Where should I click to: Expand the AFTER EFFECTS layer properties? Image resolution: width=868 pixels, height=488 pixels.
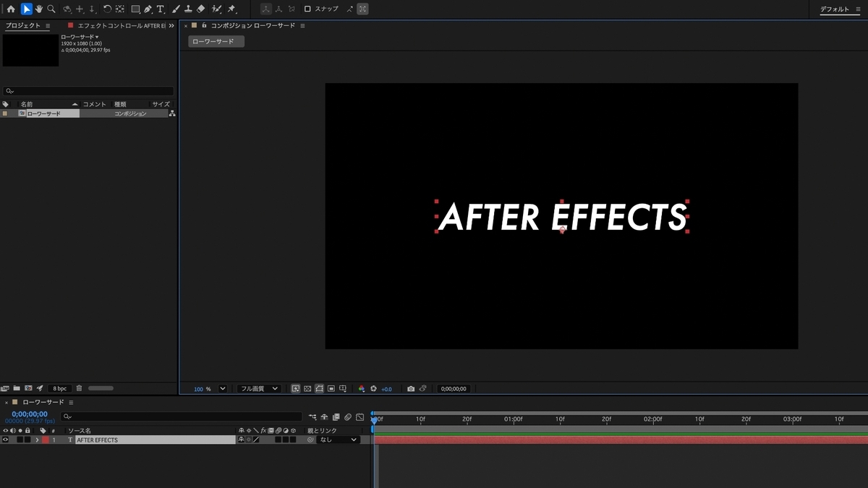tap(37, 440)
